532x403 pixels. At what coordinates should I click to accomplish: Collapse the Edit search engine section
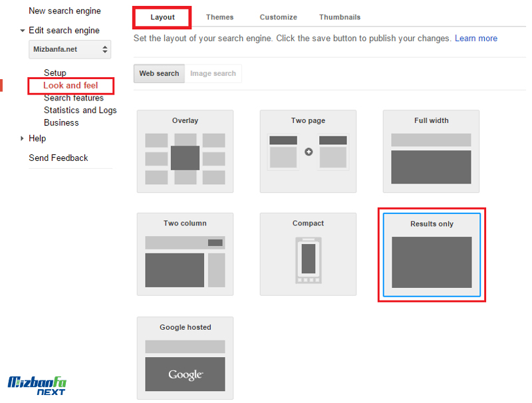tap(23, 31)
